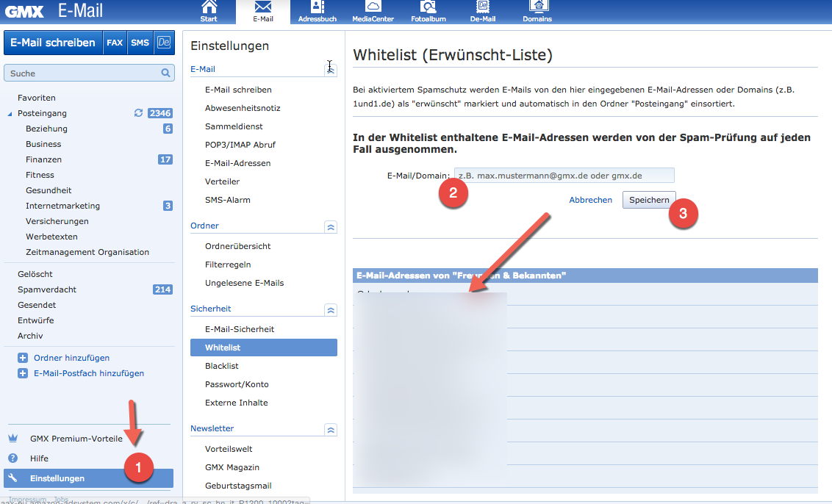Open SMS-Alarm settings
This screenshot has width=832, height=504.
[x=228, y=200]
